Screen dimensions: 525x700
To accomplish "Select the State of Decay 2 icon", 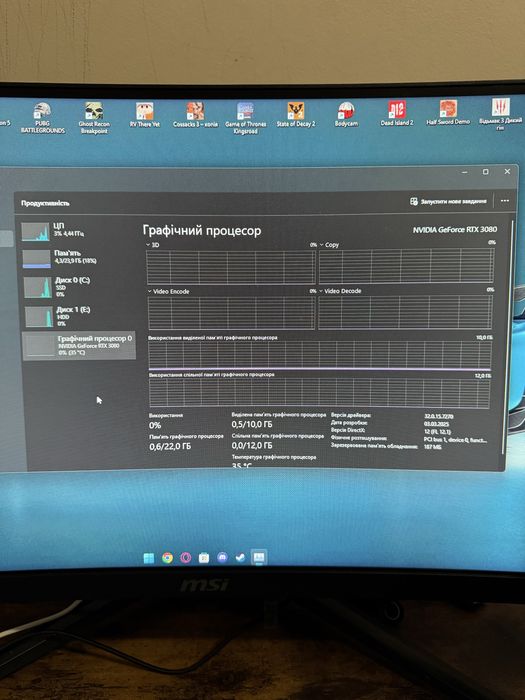I will pos(296,115).
